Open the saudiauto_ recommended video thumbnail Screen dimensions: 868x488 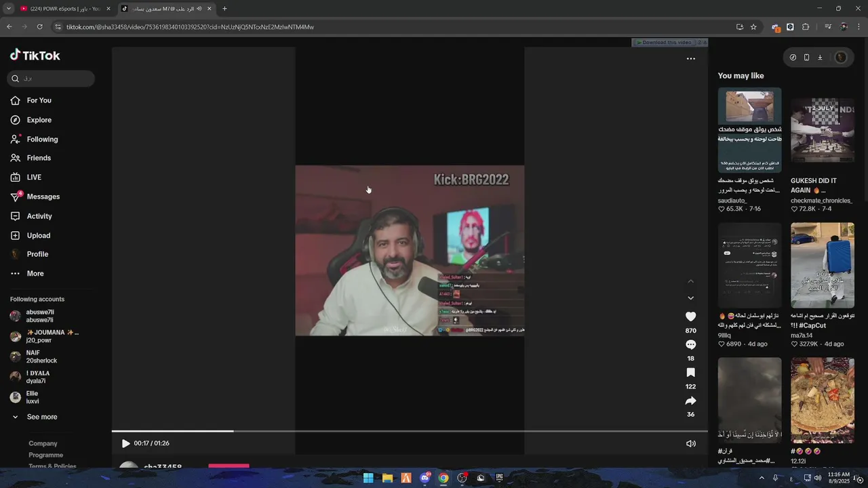click(749, 130)
